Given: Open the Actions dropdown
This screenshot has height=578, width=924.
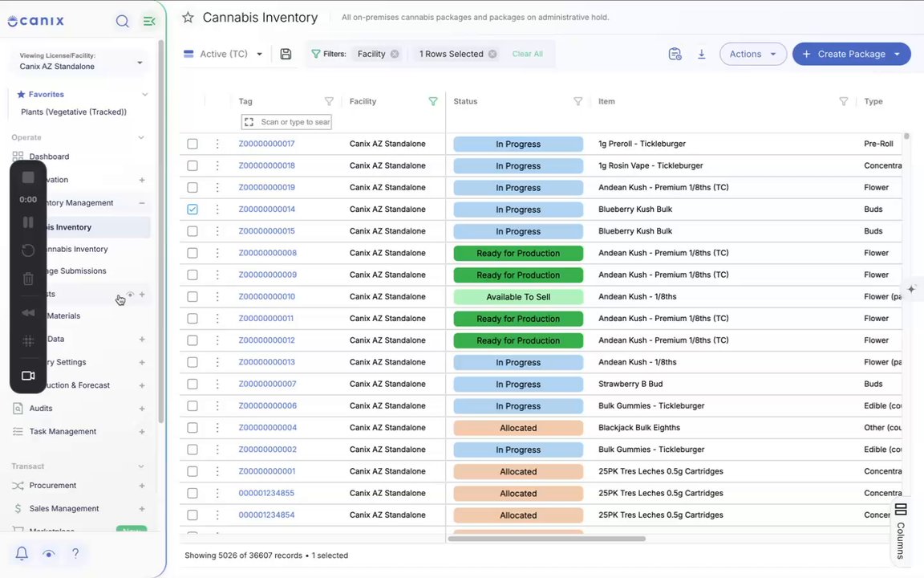Looking at the screenshot, I should [752, 54].
